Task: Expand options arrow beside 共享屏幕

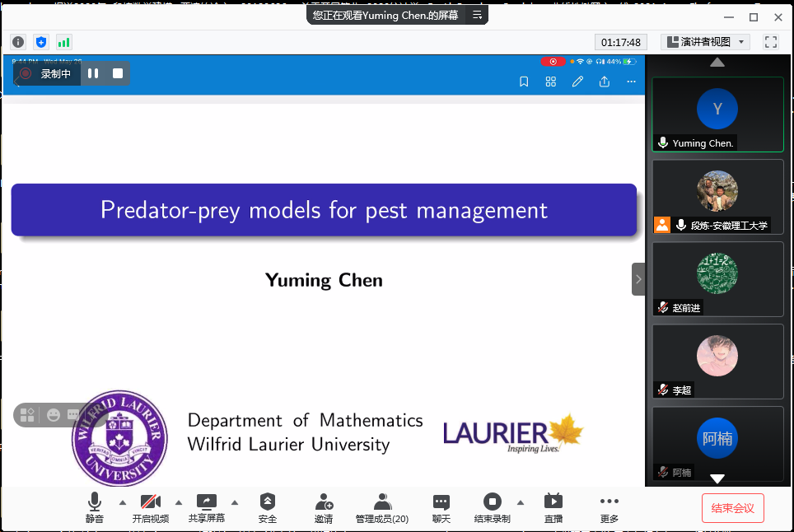Action: coord(235,502)
